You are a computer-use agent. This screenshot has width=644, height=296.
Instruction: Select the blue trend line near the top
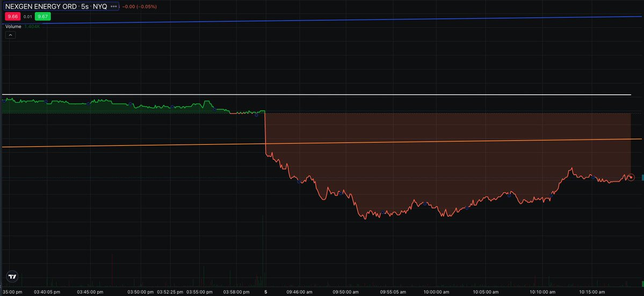322,20
